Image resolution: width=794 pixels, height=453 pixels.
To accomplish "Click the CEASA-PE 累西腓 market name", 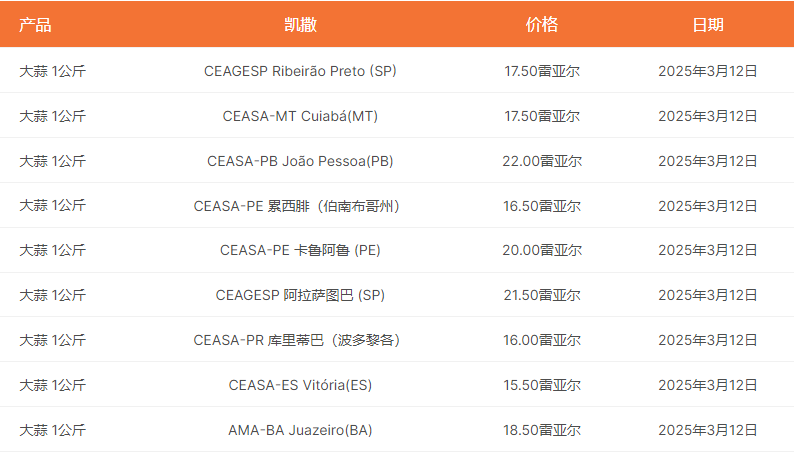I will coord(300,206).
